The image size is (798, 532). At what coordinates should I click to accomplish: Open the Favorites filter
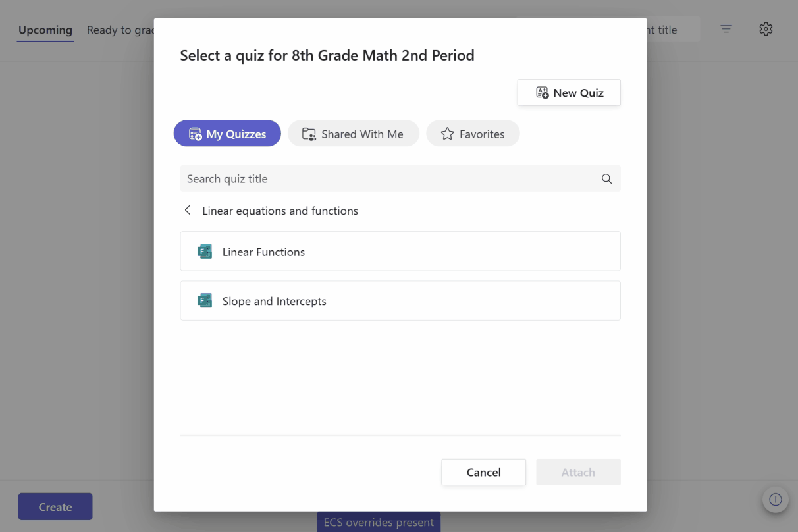473,133
